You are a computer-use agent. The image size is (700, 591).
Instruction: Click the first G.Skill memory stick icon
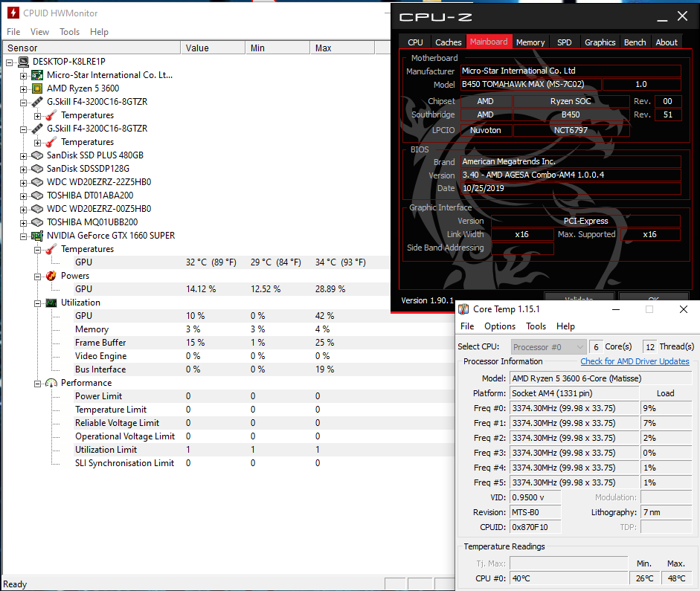37,102
